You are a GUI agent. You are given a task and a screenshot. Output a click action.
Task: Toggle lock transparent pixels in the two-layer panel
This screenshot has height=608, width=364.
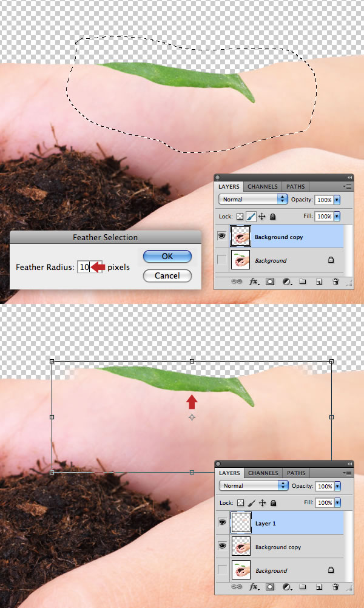point(240,217)
